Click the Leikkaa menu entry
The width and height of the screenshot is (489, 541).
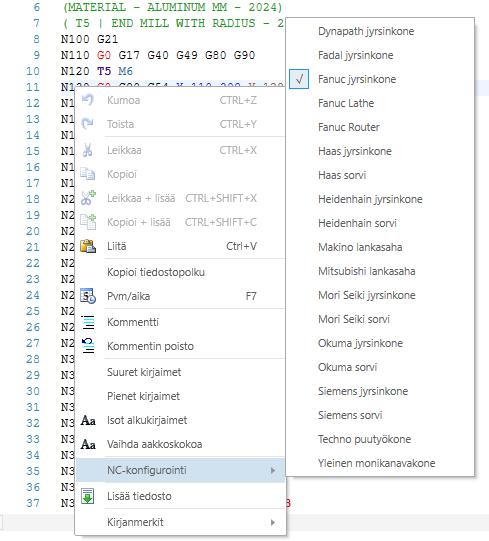[x=180, y=150]
